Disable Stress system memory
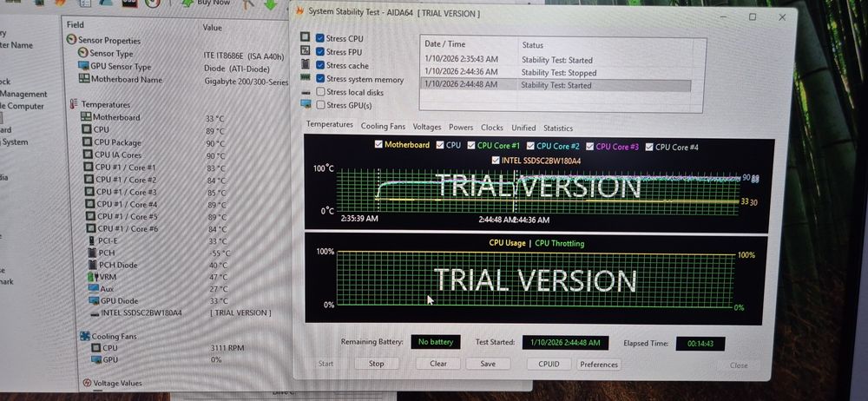Viewport: 868px width, 401px height. (x=320, y=79)
